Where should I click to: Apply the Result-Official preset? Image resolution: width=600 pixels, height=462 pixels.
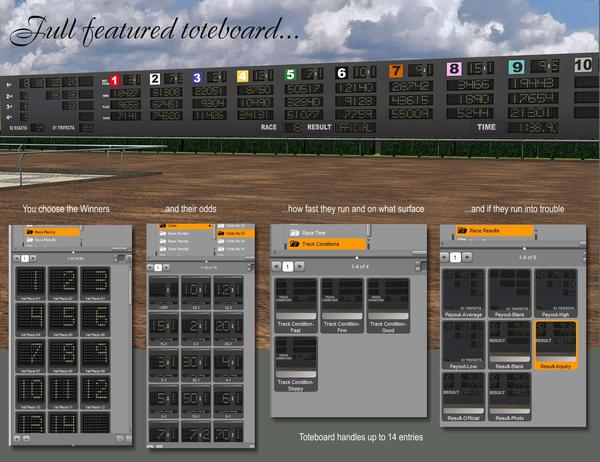[x=463, y=397]
